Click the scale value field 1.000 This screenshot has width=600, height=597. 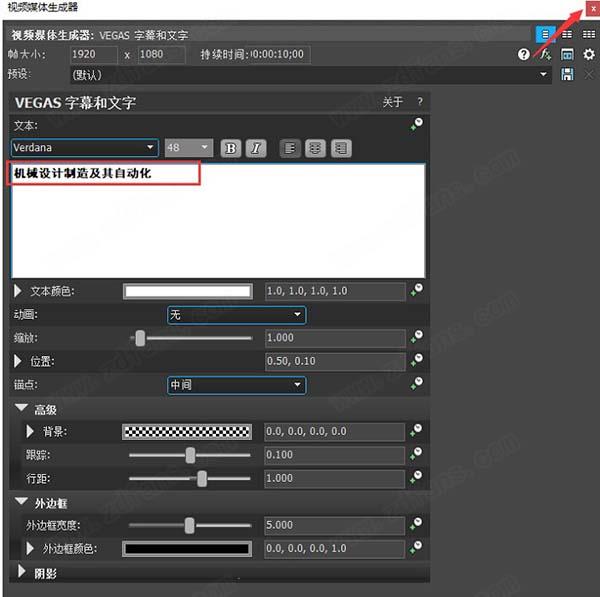(x=335, y=338)
